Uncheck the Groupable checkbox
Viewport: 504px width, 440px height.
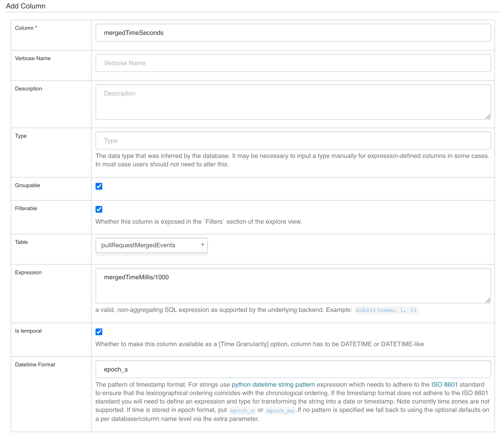point(99,186)
